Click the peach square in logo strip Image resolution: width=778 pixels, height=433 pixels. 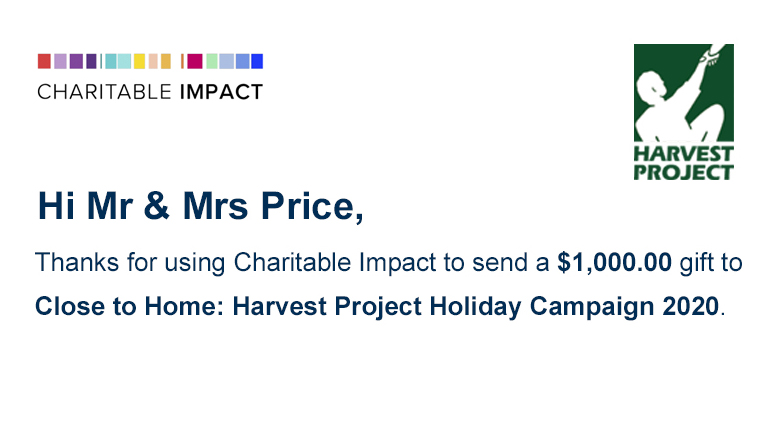point(153,62)
